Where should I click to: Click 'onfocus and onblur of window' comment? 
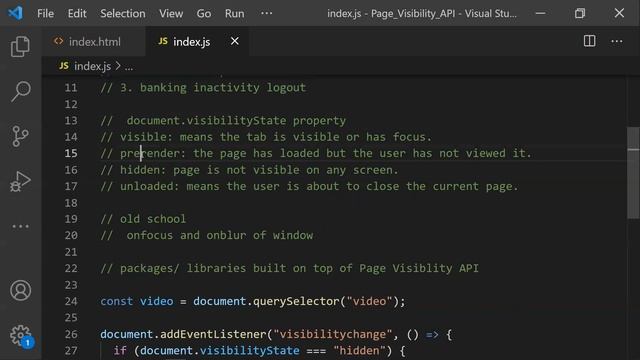click(x=220, y=236)
